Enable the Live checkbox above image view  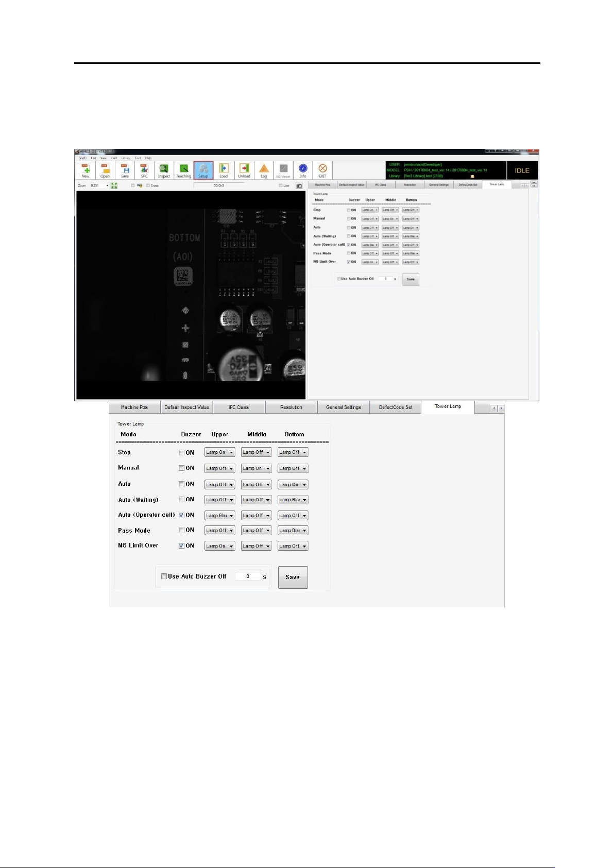281,185
